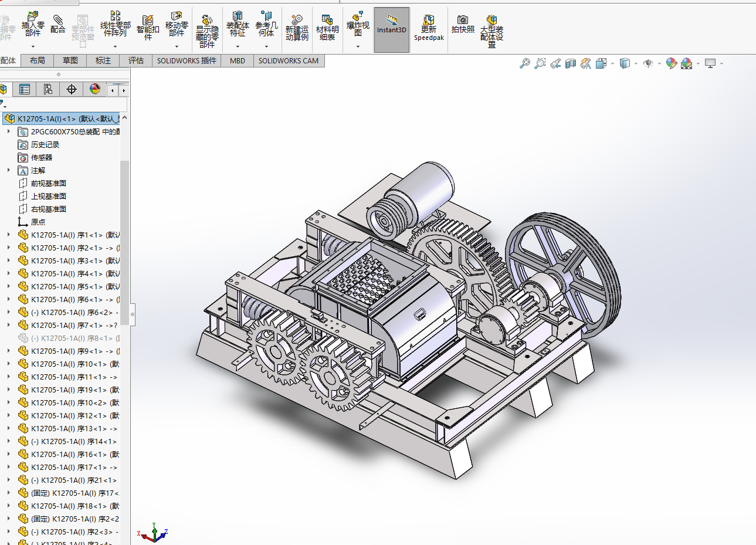Click the Zoom to Fit magnifier icon
The width and height of the screenshot is (756, 545).
[x=525, y=63]
